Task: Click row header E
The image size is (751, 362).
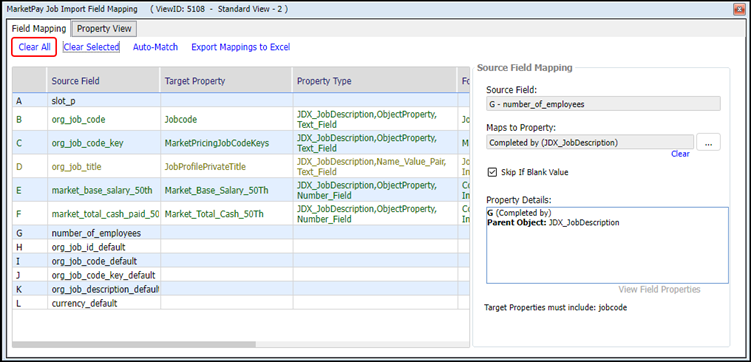Action: coord(30,190)
